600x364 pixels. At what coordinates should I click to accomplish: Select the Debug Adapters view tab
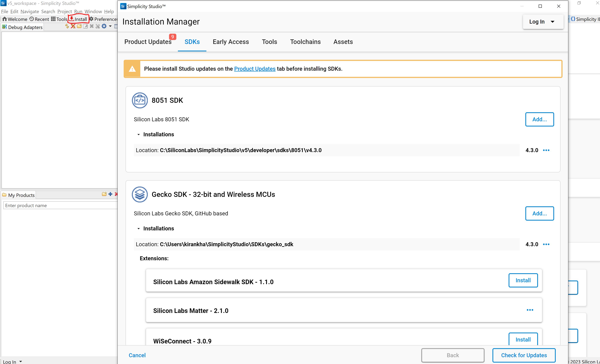pos(22,27)
